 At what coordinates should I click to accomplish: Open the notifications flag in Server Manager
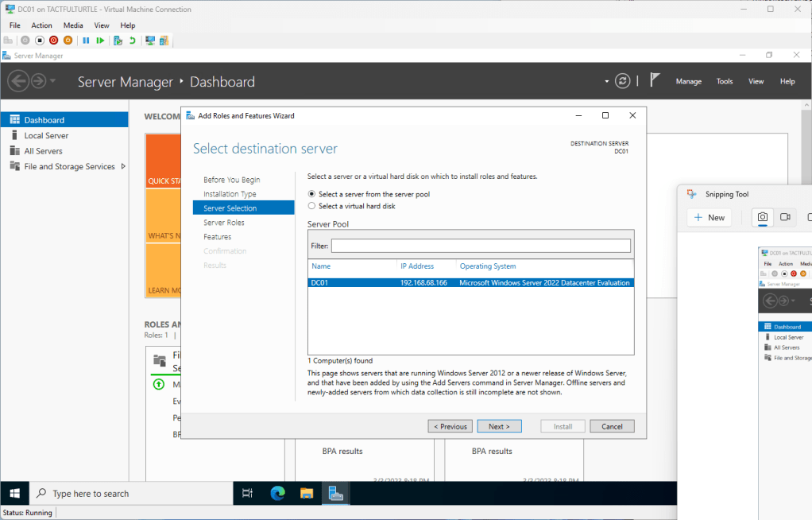point(655,81)
